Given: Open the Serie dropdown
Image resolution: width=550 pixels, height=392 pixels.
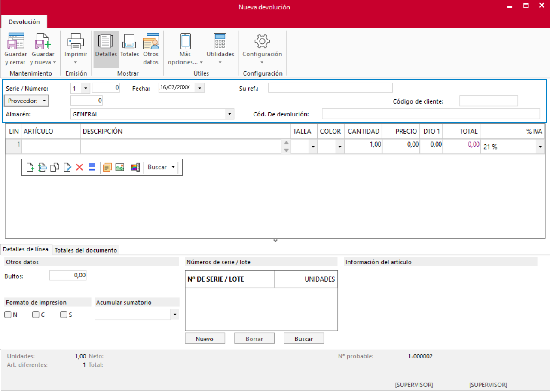Looking at the screenshot, I should pos(85,88).
